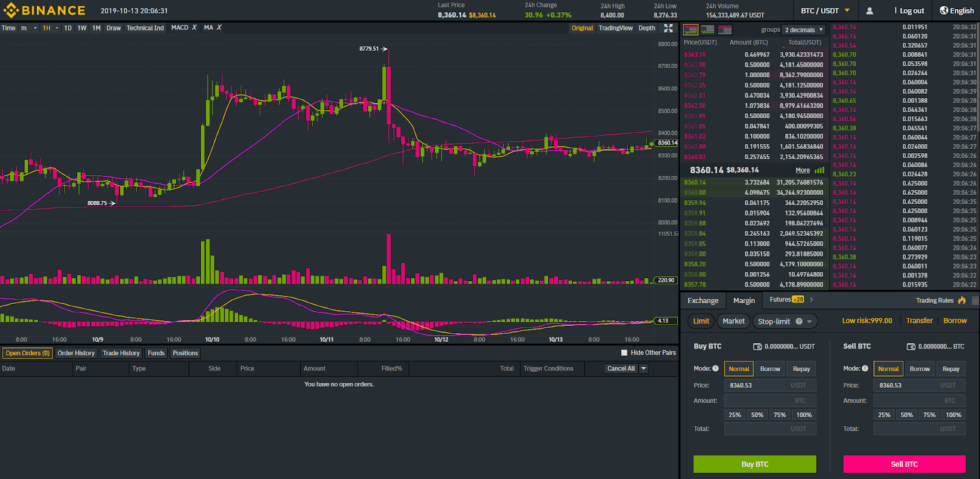Image resolution: width=980 pixels, height=479 pixels.
Task: Click Log out link
Action: 911,10
